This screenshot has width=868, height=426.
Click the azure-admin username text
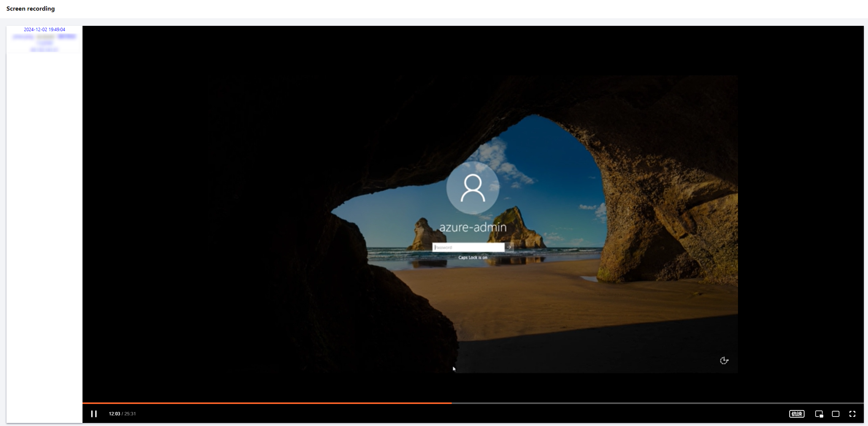473,227
